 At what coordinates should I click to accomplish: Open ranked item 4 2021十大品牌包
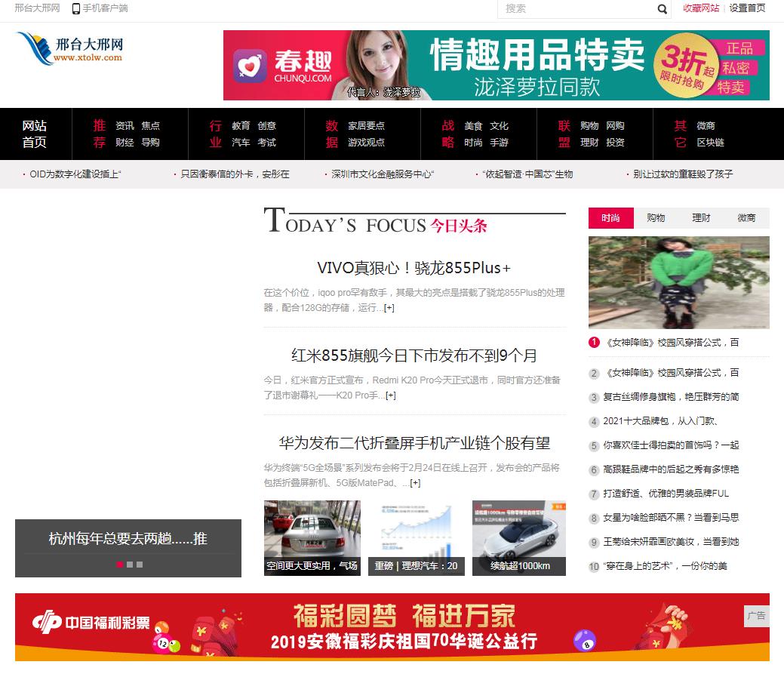pos(660,421)
